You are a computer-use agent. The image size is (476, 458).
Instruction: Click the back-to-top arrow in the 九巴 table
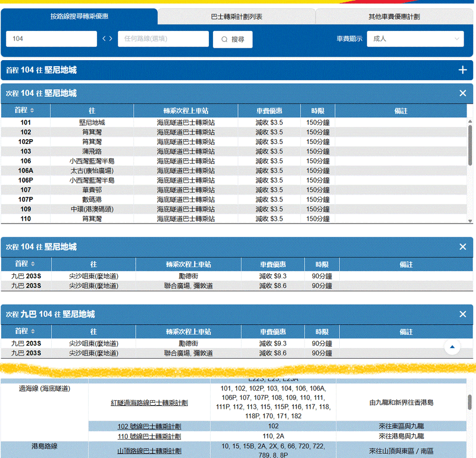pos(452,346)
